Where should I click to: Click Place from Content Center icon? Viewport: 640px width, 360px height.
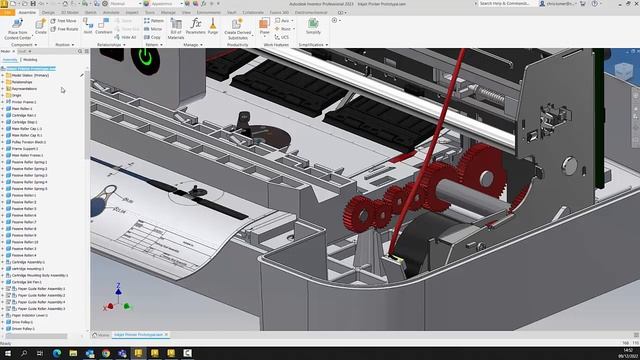[x=18, y=24]
